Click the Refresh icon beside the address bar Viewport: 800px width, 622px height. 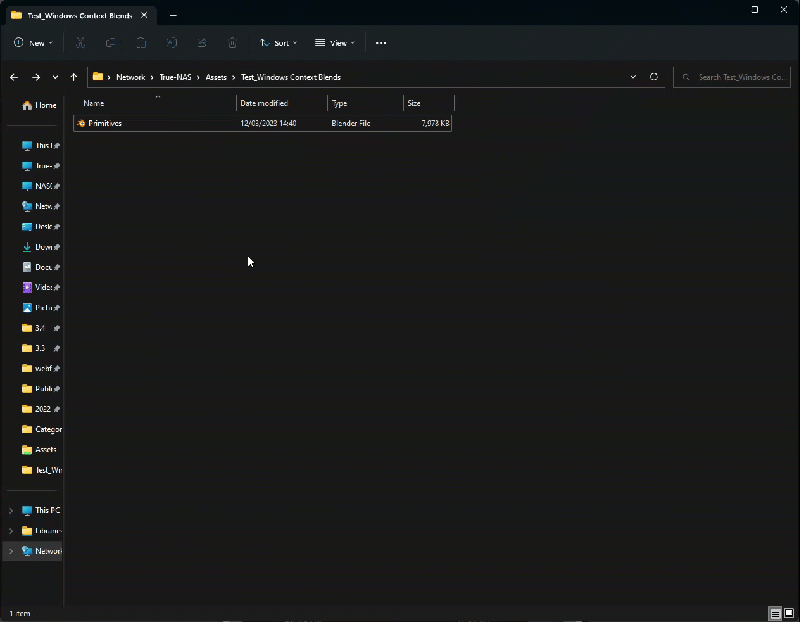tap(654, 77)
